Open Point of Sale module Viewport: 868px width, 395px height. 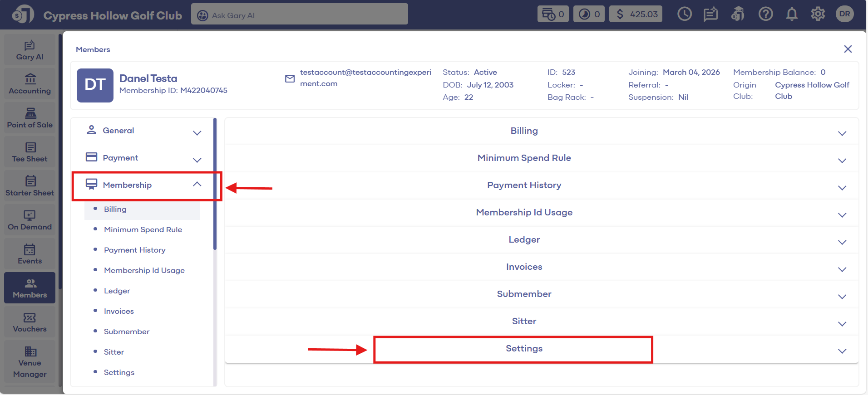(x=30, y=118)
